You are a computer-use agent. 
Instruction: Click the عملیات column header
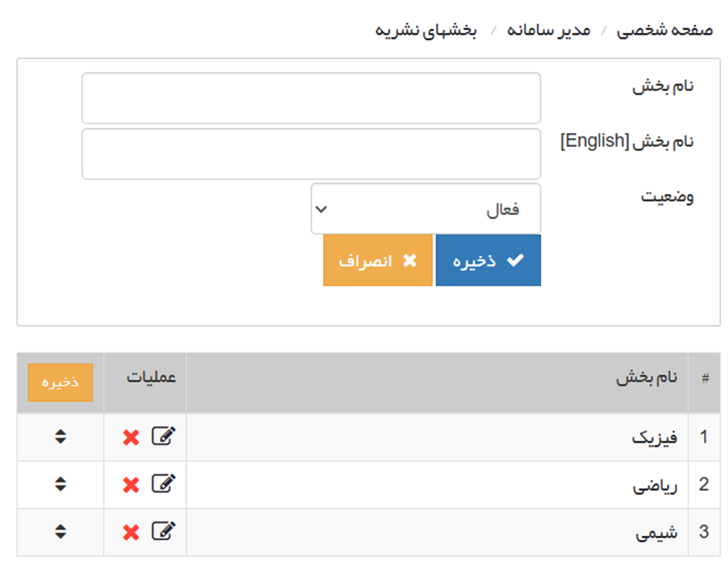pos(151,376)
